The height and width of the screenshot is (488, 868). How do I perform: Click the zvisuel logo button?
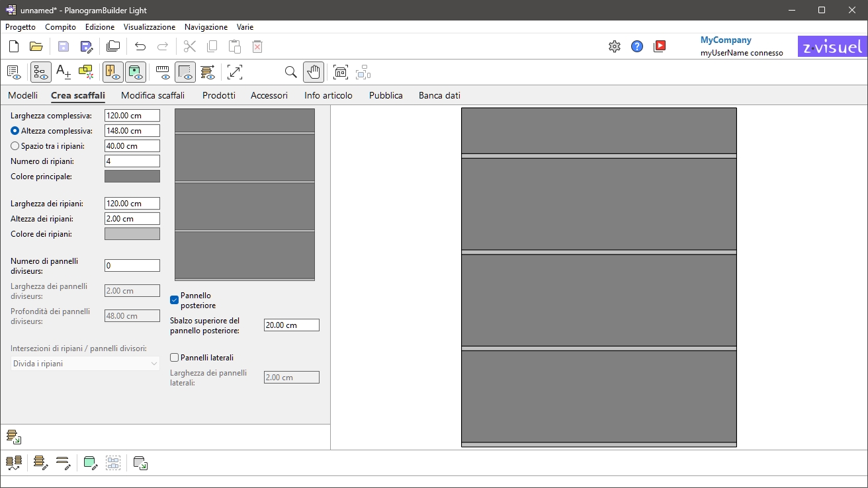pos(832,46)
